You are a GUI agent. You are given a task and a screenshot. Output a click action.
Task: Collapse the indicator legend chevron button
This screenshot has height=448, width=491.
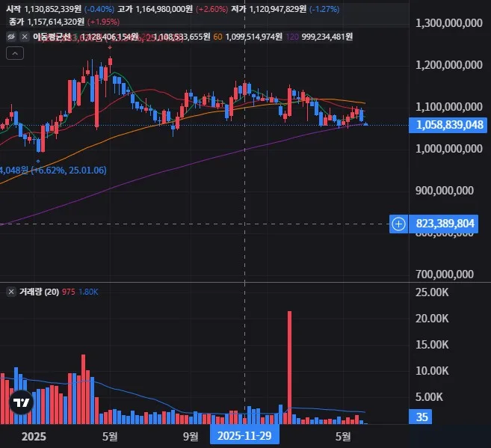[15, 54]
